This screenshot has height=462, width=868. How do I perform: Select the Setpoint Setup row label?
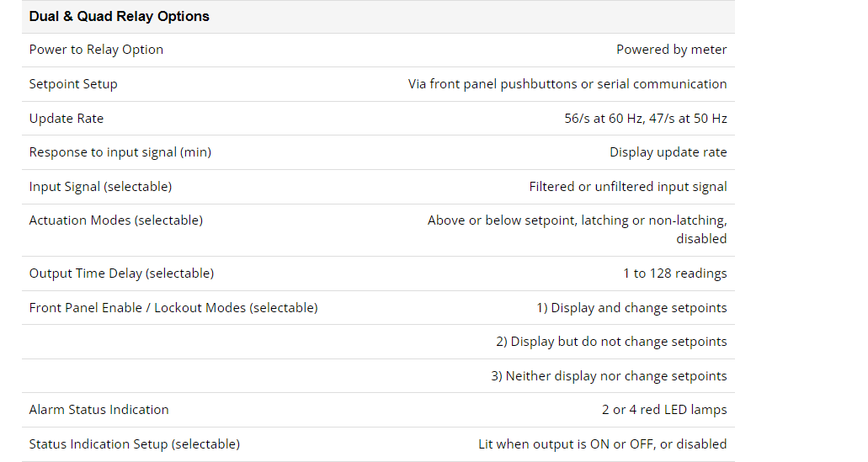[x=73, y=84]
